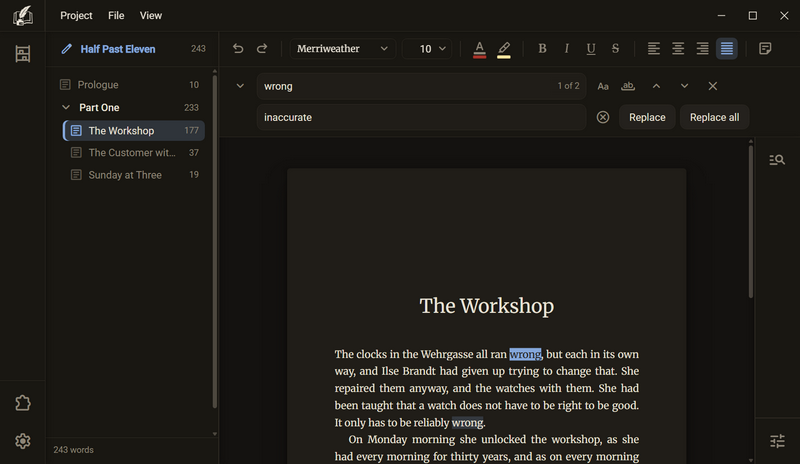This screenshot has width=800, height=464.
Task: Toggle italic formatting
Action: 566,48
